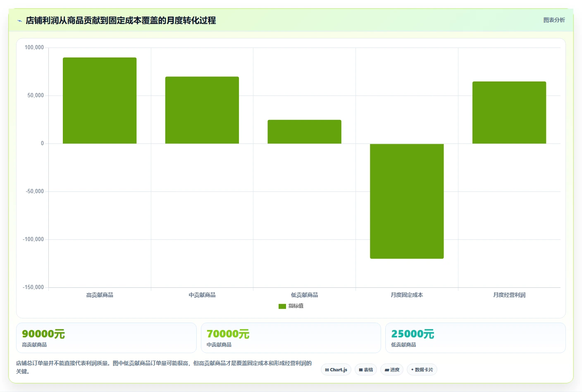This screenshot has width=582, height=392.
Task: Click the chart icon beside the title
Action: click(x=19, y=21)
